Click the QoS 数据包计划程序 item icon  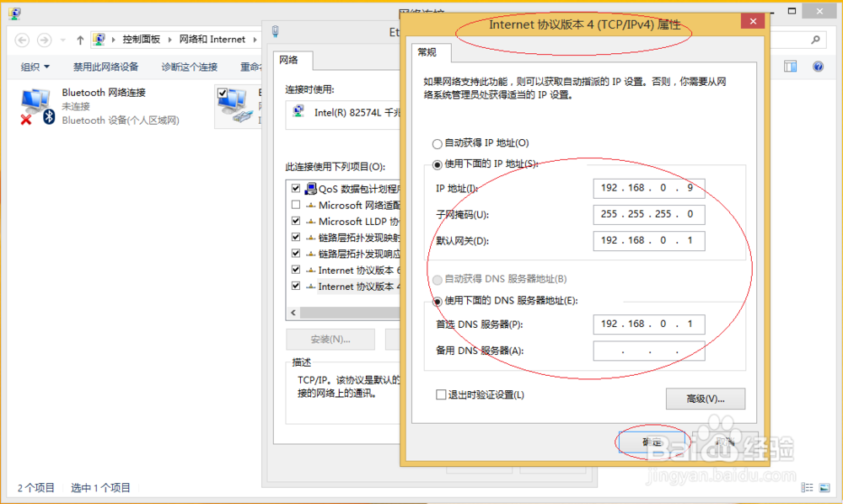click(x=311, y=187)
